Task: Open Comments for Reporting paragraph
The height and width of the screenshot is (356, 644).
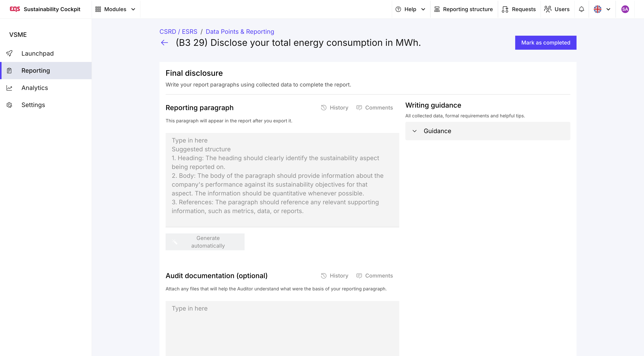Action: (x=375, y=108)
